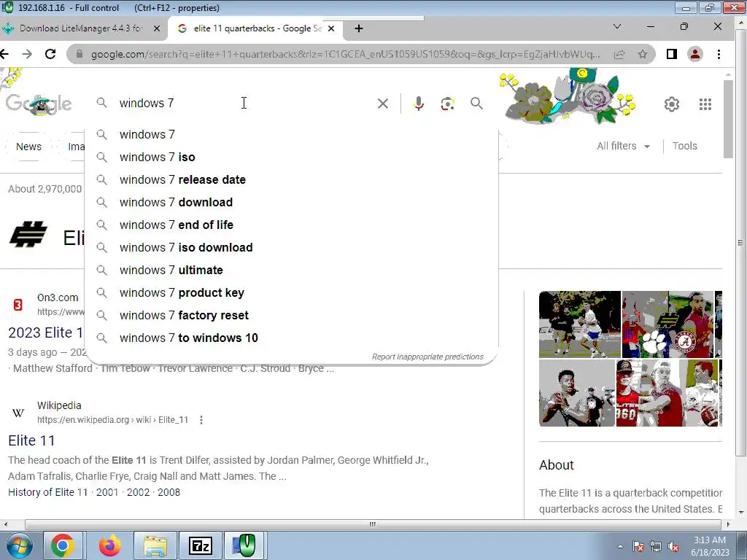747x560 pixels.
Task: Open the Elite 11 Wikipedia result
Action: click(x=31, y=440)
